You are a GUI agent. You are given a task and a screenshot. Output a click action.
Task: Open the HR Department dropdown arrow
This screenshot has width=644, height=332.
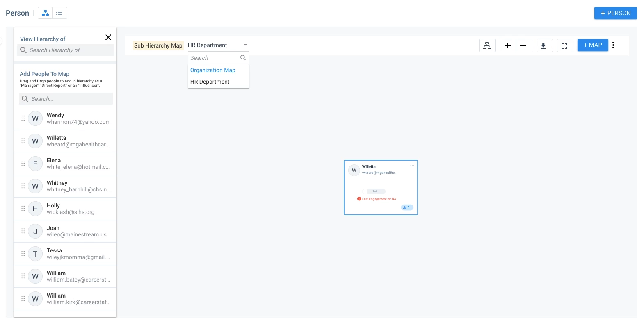(246, 45)
